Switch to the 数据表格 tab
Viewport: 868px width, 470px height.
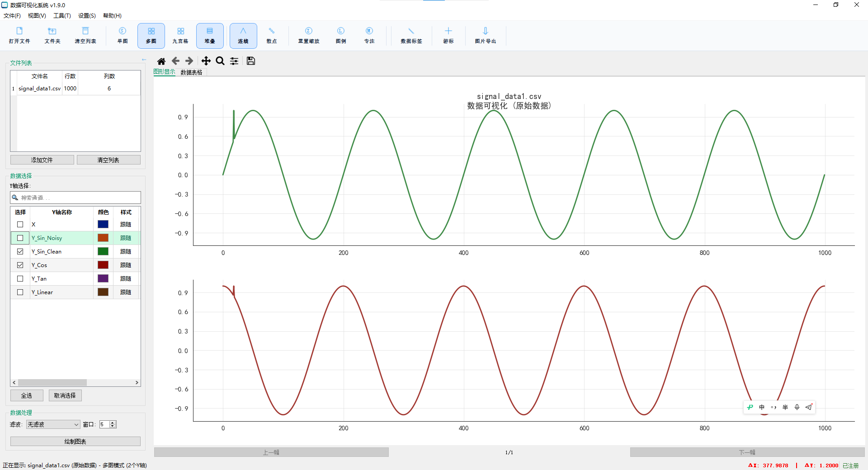191,72
